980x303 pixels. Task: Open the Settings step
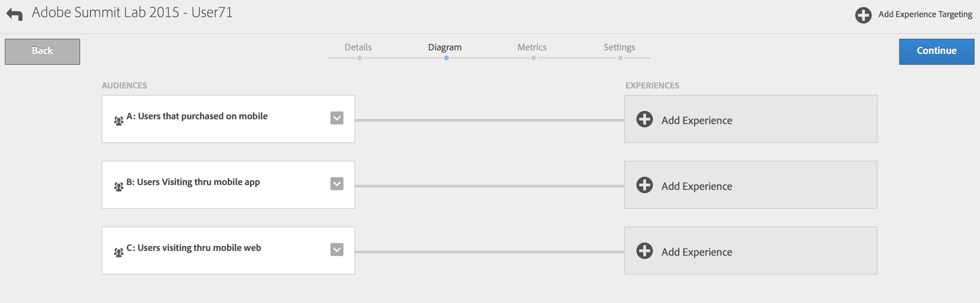tap(619, 47)
